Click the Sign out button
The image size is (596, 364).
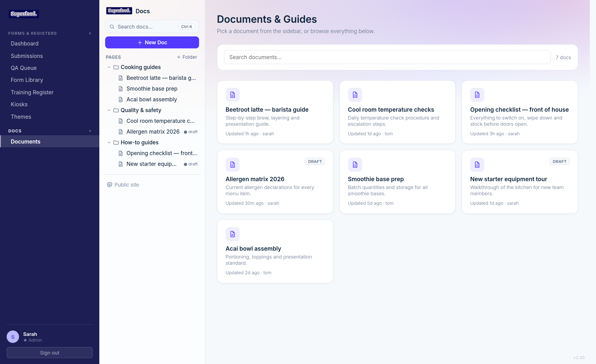[x=50, y=353]
